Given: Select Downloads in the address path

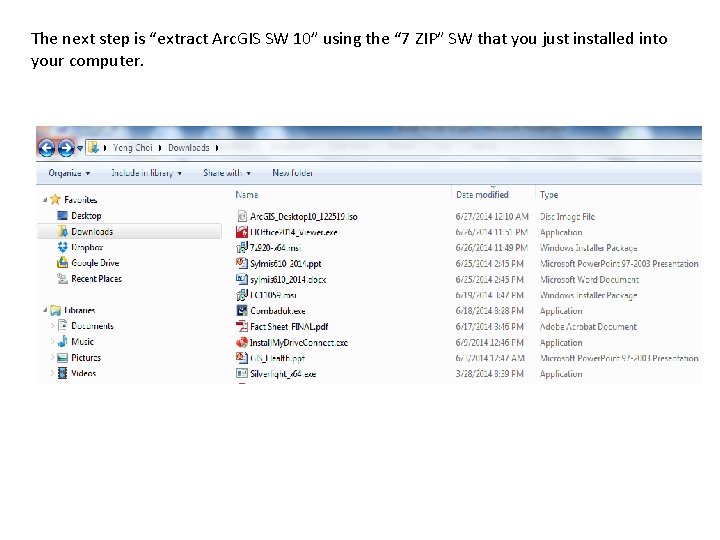Looking at the screenshot, I should pyautogui.click(x=189, y=147).
